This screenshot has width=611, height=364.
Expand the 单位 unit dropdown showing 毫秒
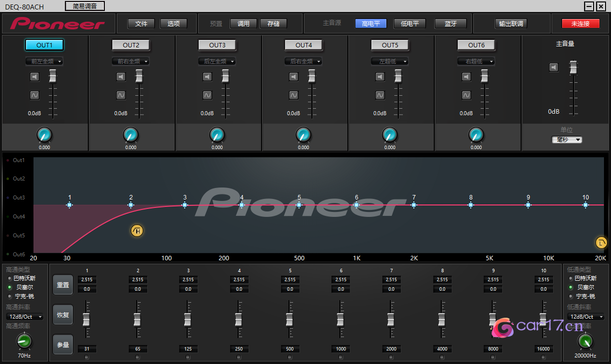567,140
